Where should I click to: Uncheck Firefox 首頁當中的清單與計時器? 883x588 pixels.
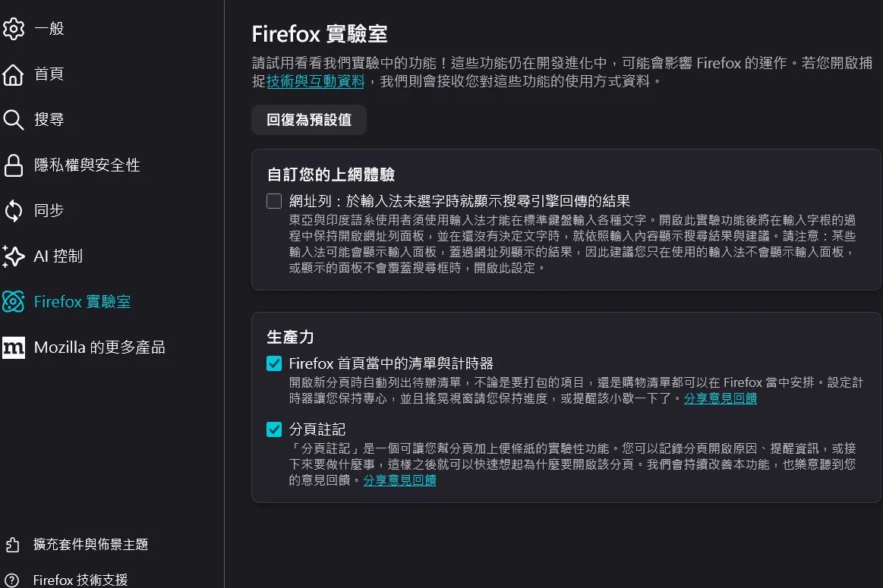pos(274,364)
